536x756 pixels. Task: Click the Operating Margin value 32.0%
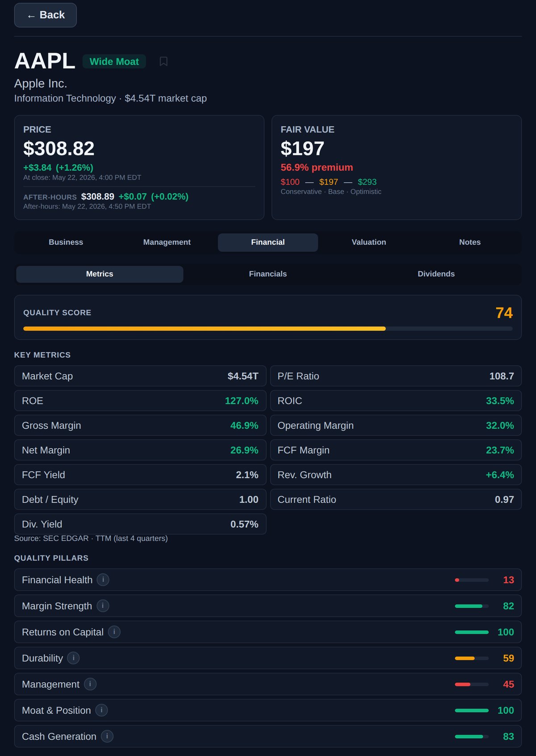(500, 426)
